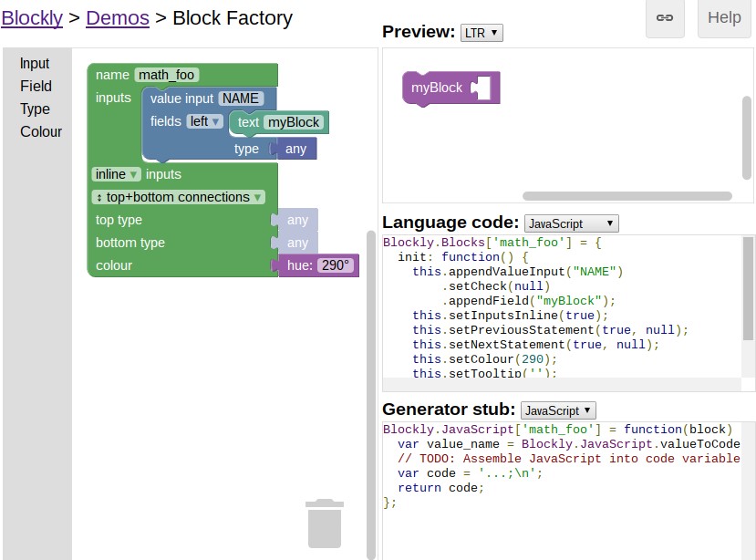Open the LTR preview direction dropdown
This screenshot has height=560, width=756.
(x=482, y=32)
